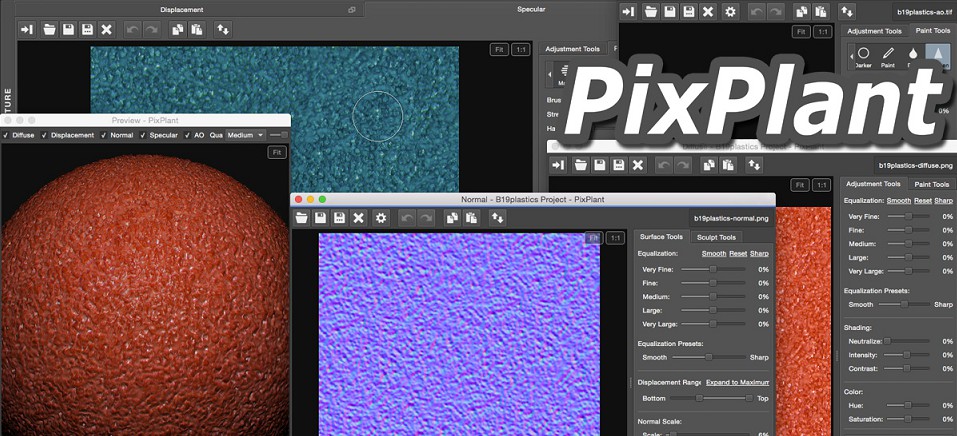Toggle the AO checkbox in Preview window
This screenshot has height=436, width=957.
186,135
